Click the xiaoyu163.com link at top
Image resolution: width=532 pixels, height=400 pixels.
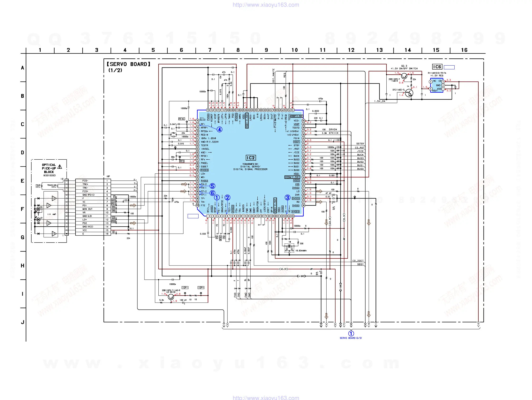(266, 5)
